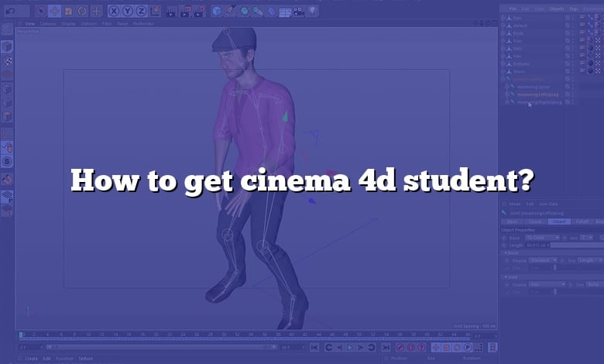The height and width of the screenshot is (364, 604).
Task: Switch to the Object tab
Action: pos(559,221)
